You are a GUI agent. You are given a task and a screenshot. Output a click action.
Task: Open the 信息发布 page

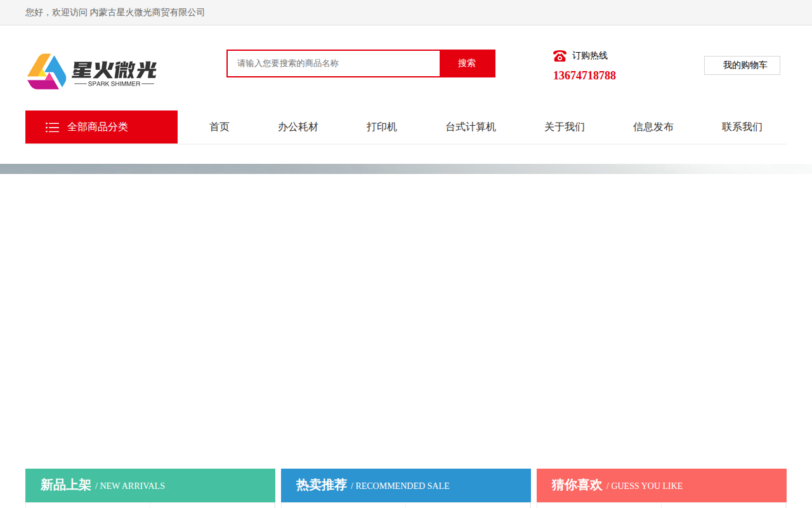tap(653, 127)
